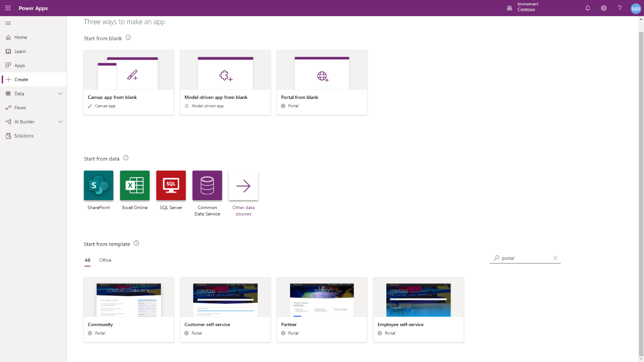Open Apps in the sidebar
Screen dimensions: 644x362
pyautogui.click(x=34, y=65)
